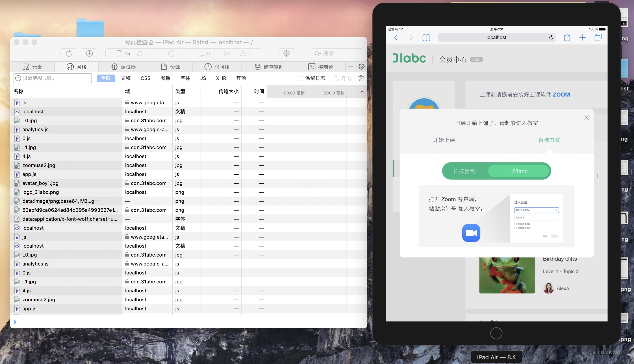The image size is (634, 364).
Task: Open the Web Inspector settings gear
Action: coord(361,66)
